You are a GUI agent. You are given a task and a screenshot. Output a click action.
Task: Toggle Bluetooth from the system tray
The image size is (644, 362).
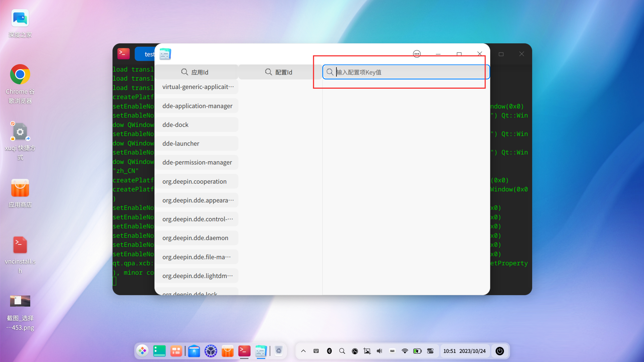tap(329, 351)
